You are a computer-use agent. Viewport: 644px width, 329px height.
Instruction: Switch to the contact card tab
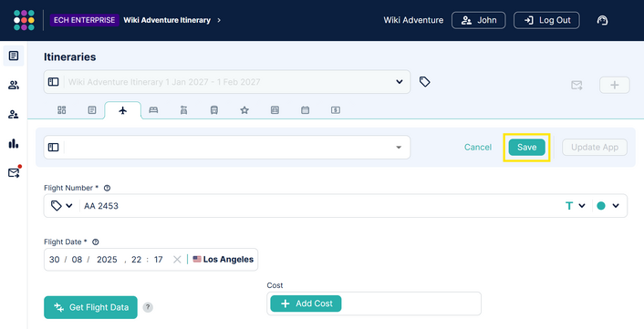(275, 110)
